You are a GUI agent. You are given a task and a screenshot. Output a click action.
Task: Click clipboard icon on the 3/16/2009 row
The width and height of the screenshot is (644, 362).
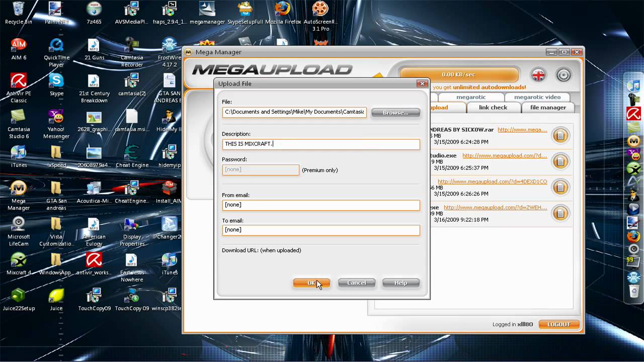click(560, 213)
